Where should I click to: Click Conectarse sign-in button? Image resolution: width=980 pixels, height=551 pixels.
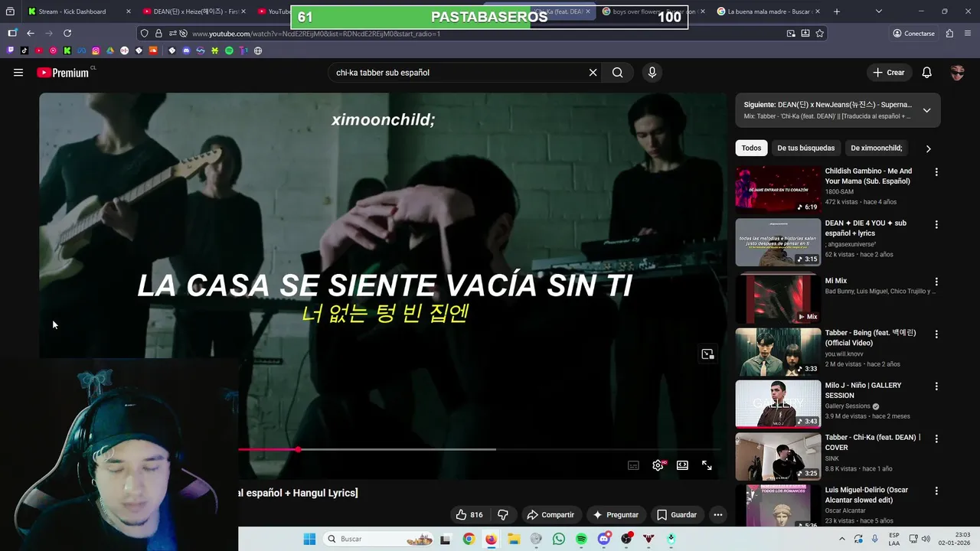(x=914, y=34)
